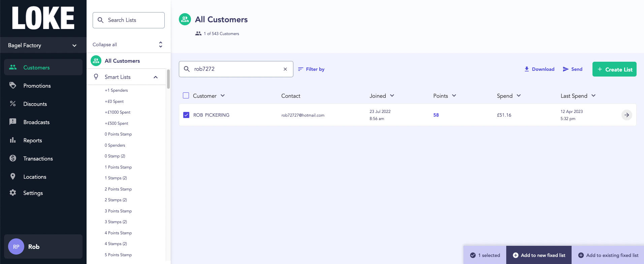Click the Download button label
The height and width of the screenshot is (264, 644).
[543, 69]
